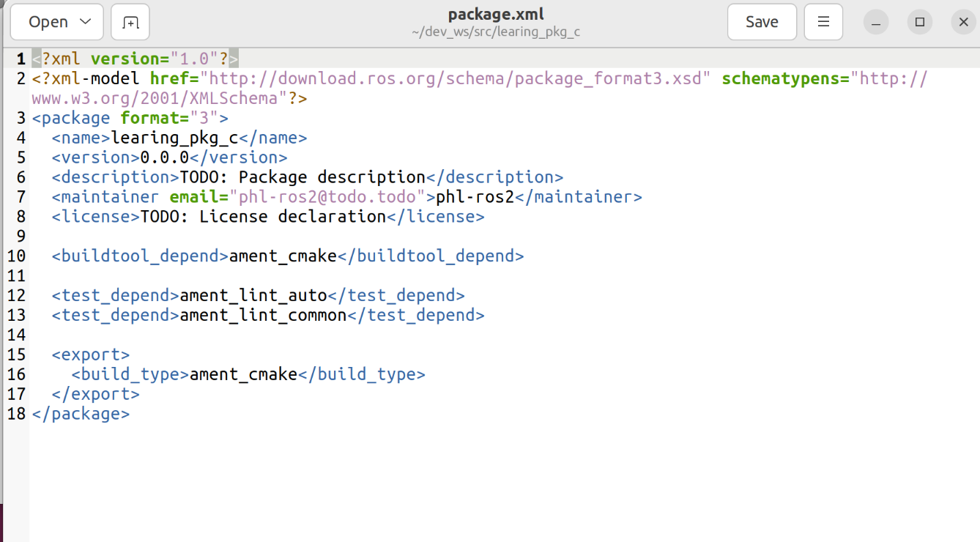Click the closing /export tag
This screenshot has height=542, width=980.
[x=95, y=395]
